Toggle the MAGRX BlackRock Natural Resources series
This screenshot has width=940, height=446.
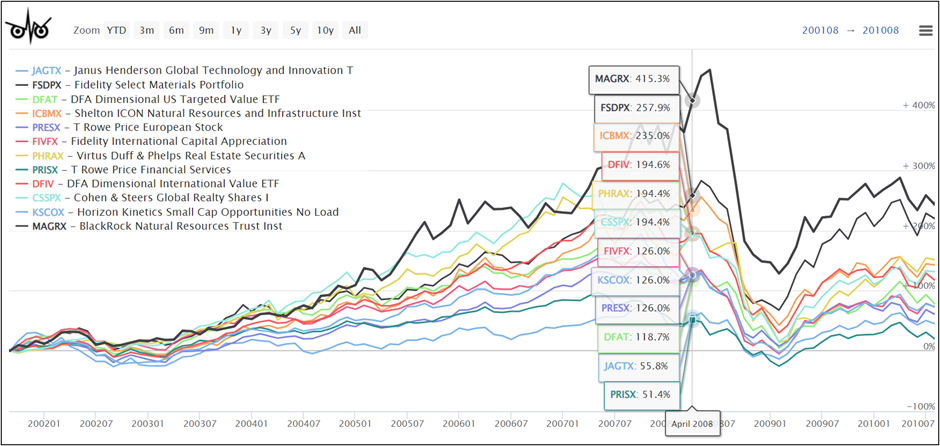pos(151,226)
